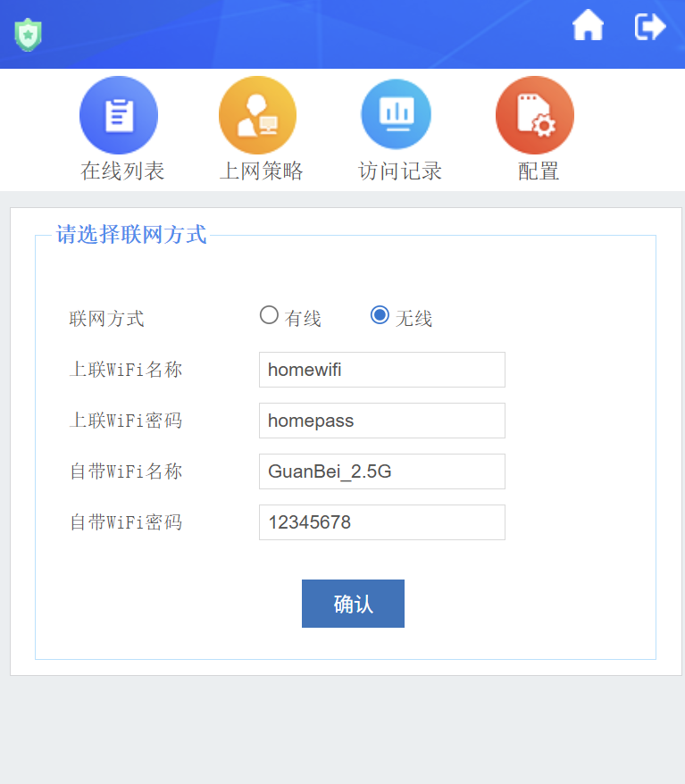Viewport: 685px width, 784px height.
Task: Click the 有线 option label text
Action: (x=303, y=319)
